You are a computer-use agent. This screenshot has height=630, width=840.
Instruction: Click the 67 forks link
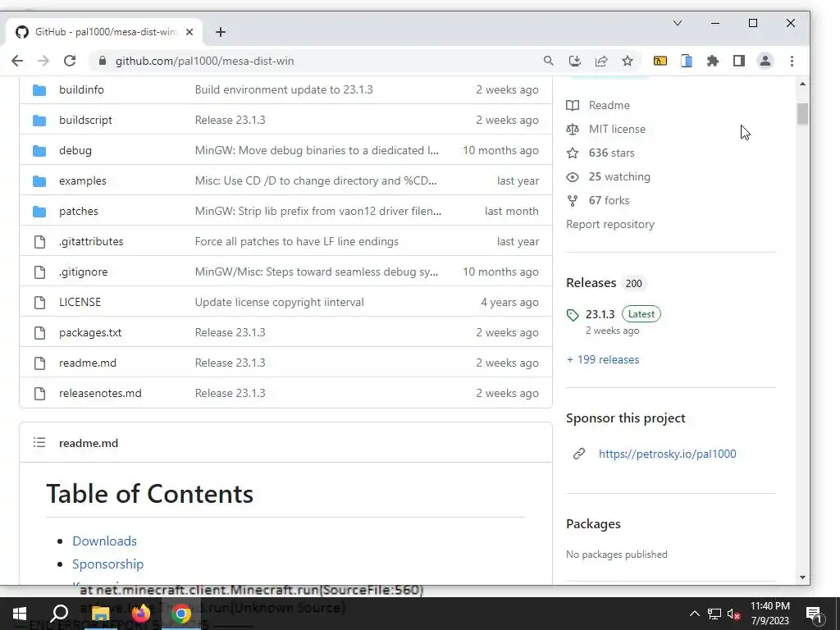click(609, 200)
